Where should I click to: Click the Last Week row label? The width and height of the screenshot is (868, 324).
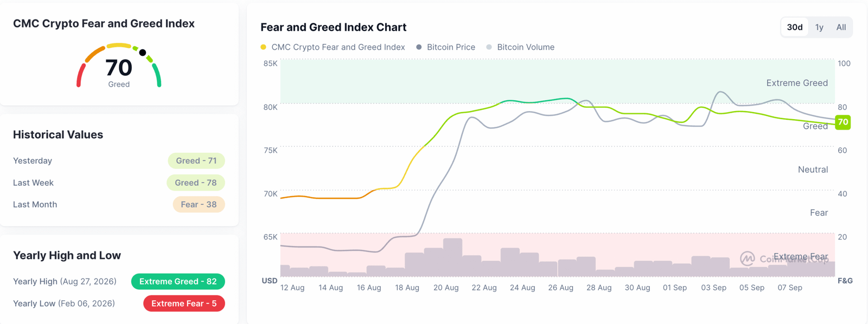33,183
